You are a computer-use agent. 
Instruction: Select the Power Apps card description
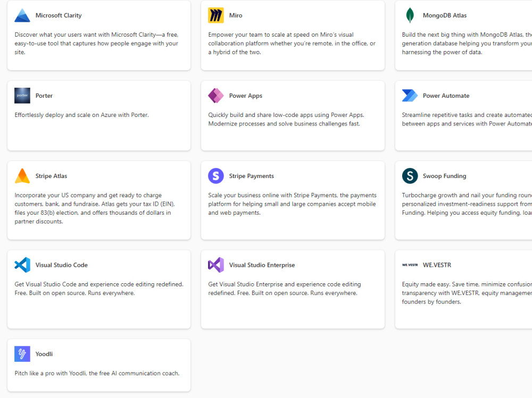click(286, 120)
